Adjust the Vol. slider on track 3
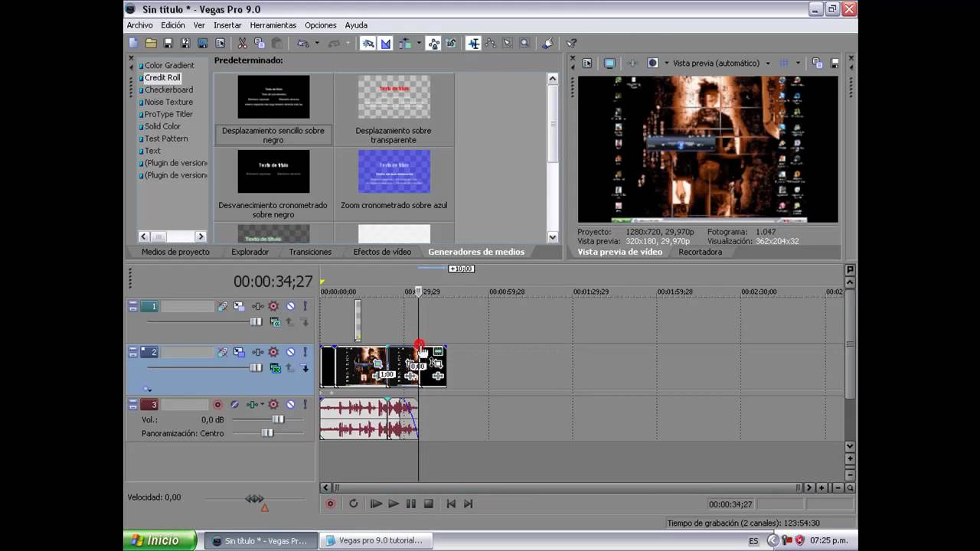Screen dimensions: 980x551 tap(278, 419)
